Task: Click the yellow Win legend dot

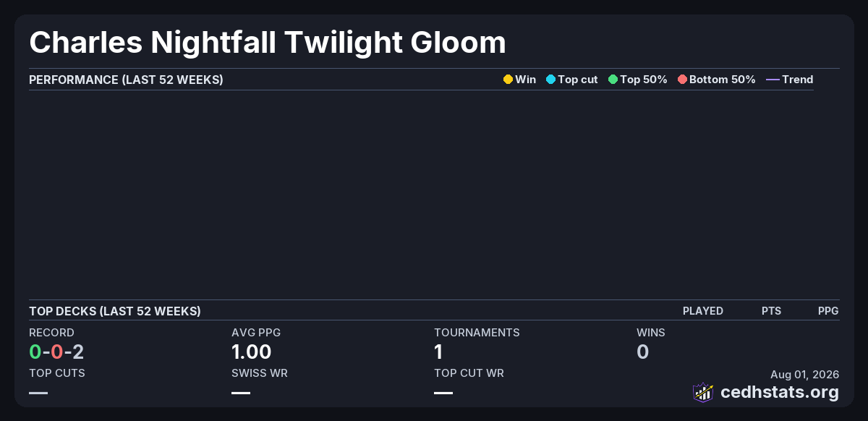Action: [x=508, y=80]
